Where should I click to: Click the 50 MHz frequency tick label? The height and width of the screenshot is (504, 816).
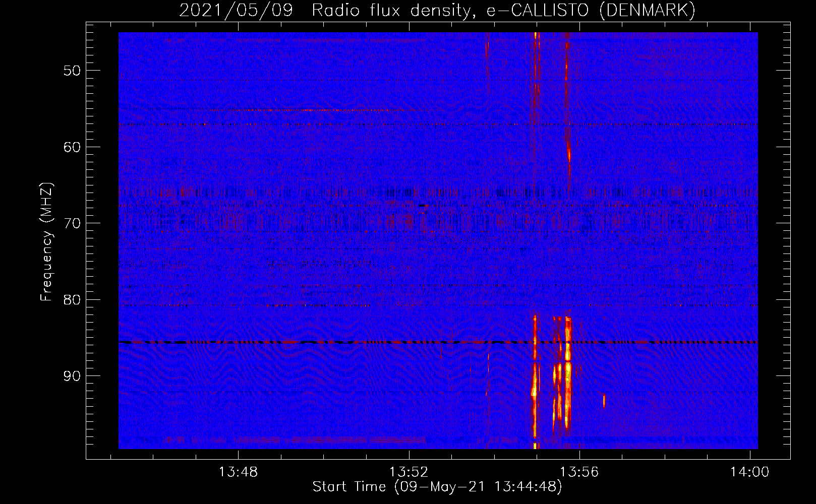click(x=72, y=71)
